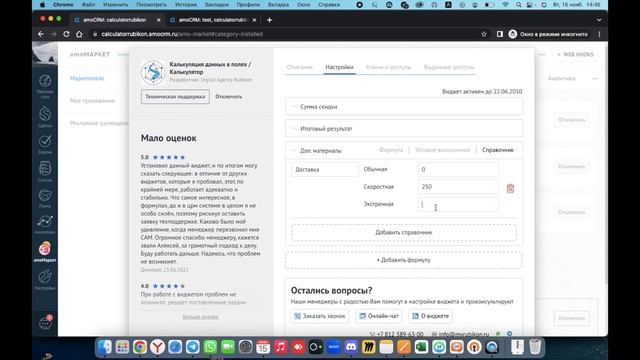Click the WEB HOOKS button at top right
The height and width of the screenshot is (360, 640).
575,54
